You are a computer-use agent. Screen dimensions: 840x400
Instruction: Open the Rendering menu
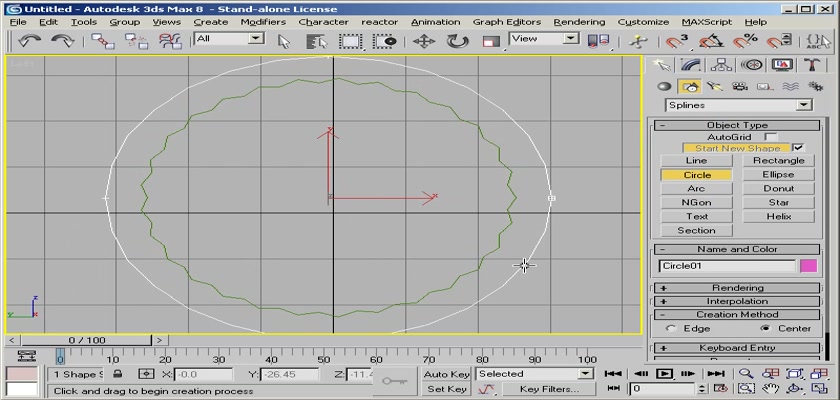[579, 22]
